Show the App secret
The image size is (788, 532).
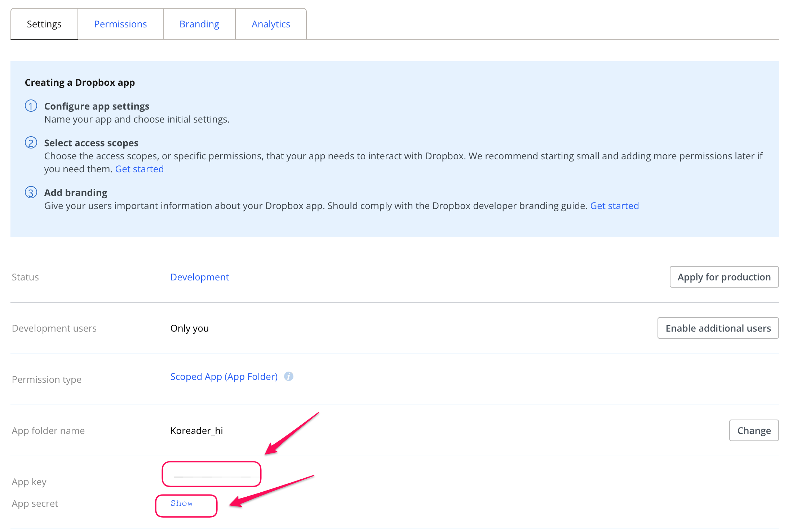tap(182, 503)
